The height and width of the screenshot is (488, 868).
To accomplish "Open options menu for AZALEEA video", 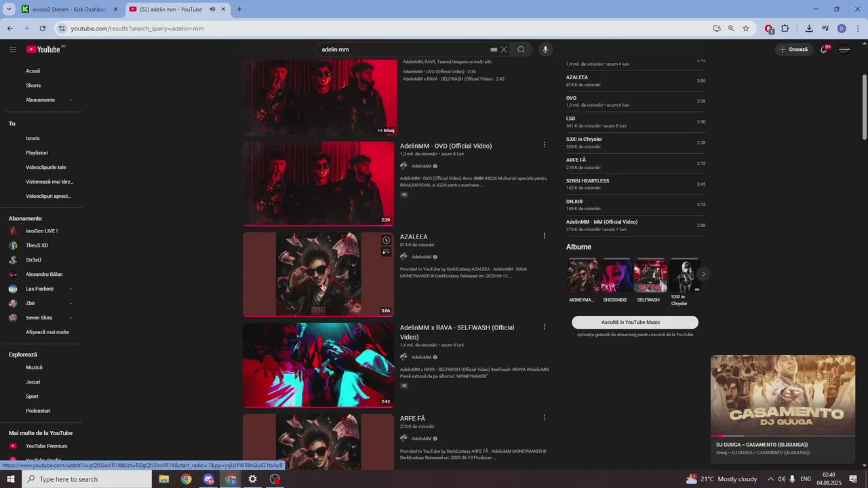I will coord(544,236).
